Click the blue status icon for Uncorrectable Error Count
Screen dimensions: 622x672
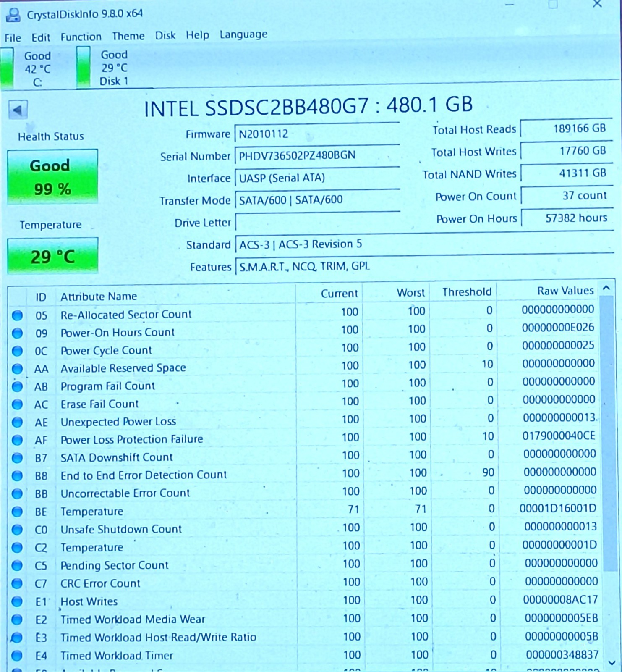[17, 494]
